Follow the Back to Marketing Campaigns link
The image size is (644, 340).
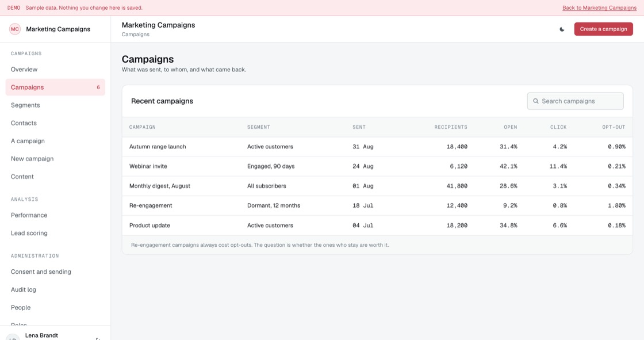pos(599,8)
